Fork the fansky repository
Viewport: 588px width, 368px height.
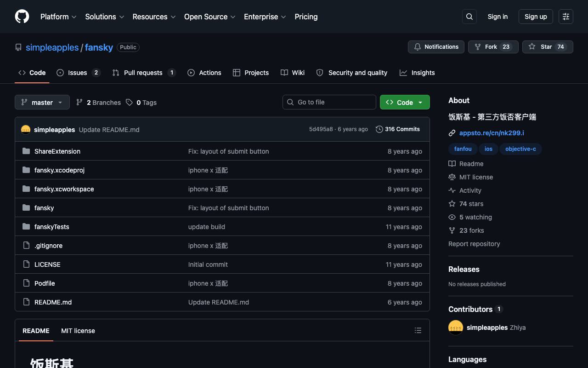[x=493, y=47]
